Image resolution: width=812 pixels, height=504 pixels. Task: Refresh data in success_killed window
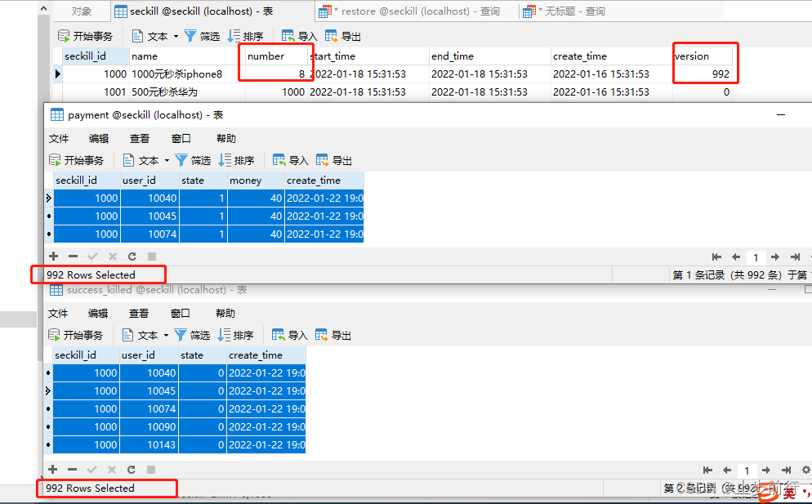pos(131,470)
